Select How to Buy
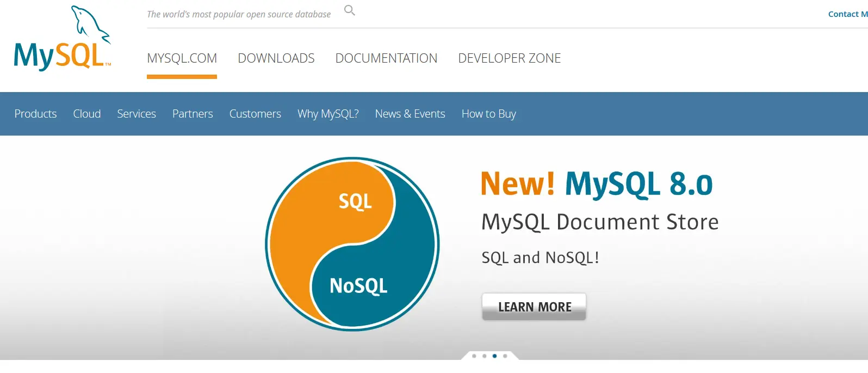The width and height of the screenshot is (868, 373). tap(489, 114)
